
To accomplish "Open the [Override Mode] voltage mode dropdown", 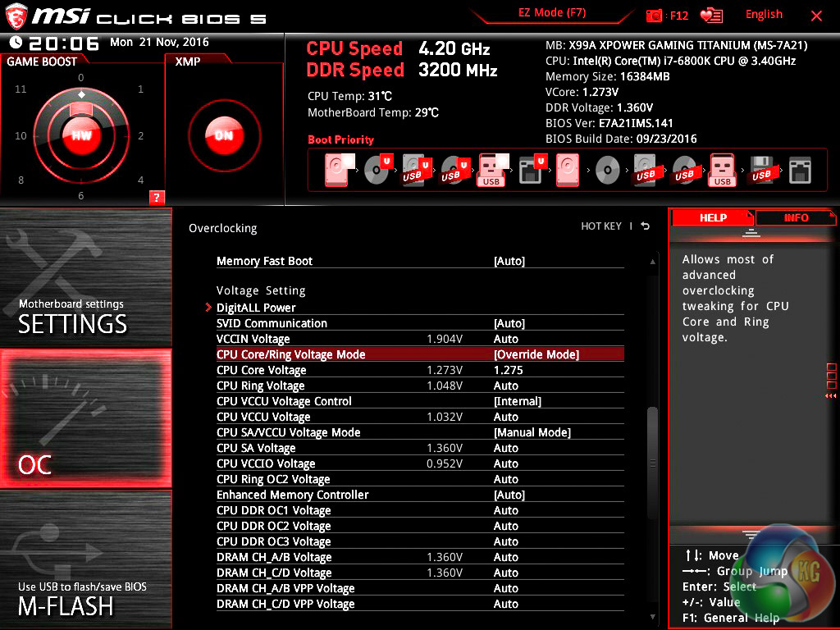I will [536, 354].
